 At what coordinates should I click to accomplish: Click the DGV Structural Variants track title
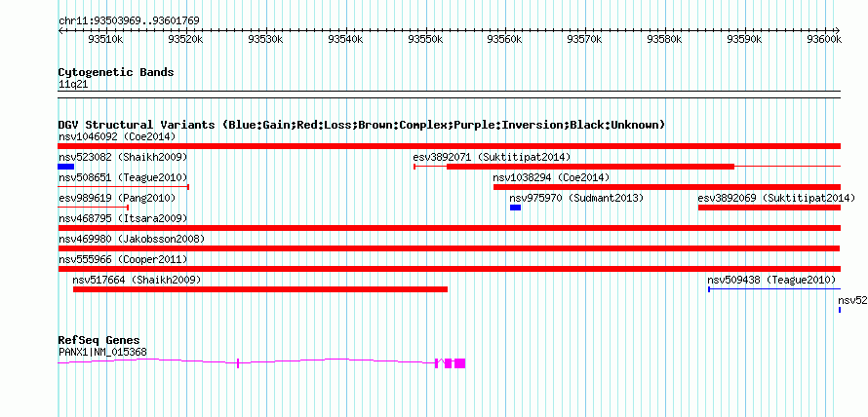[362, 125]
